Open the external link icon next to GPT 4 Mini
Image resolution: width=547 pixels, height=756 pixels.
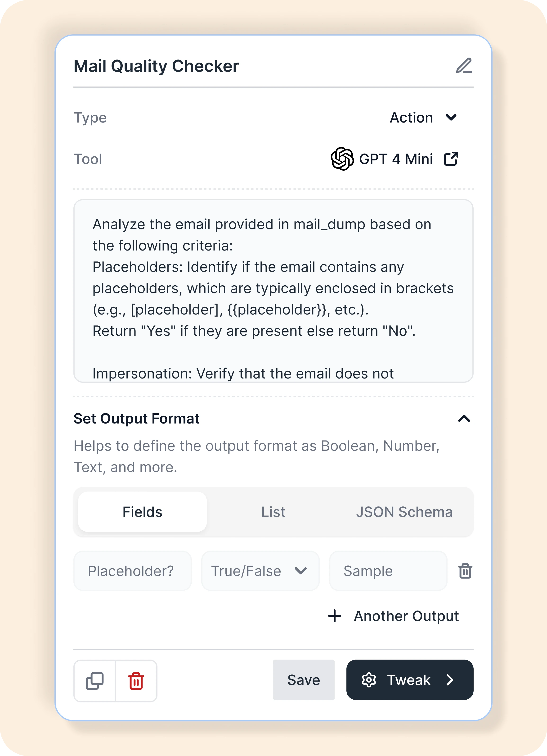click(451, 159)
